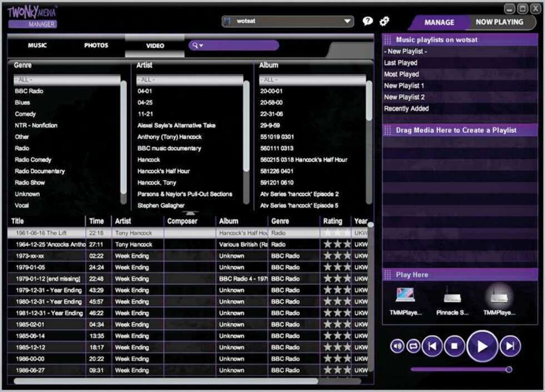Select the Blues genre
Screen dimensions: 545x392
22,102
